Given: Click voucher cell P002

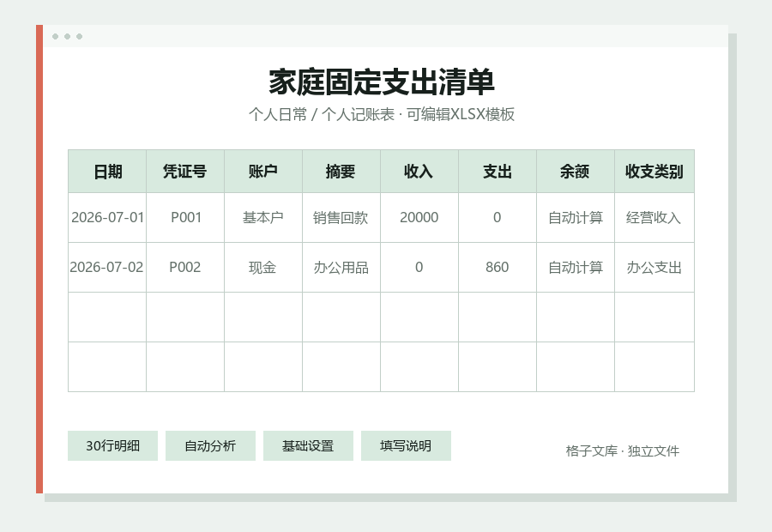Looking at the screenshot, I should point(185,268).
